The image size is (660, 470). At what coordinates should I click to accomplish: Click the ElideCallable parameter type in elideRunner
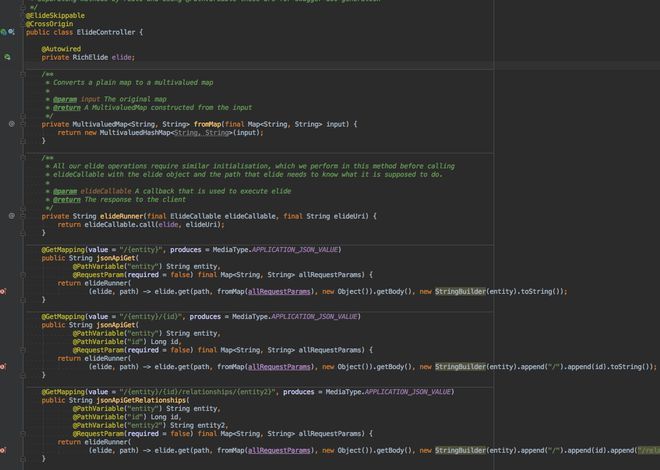click(x=195, y=216)
